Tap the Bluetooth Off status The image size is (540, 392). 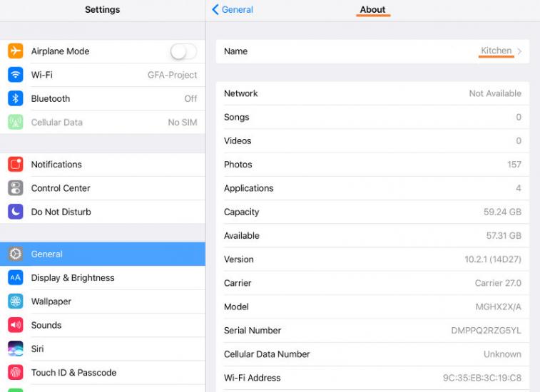coord(190,99)
